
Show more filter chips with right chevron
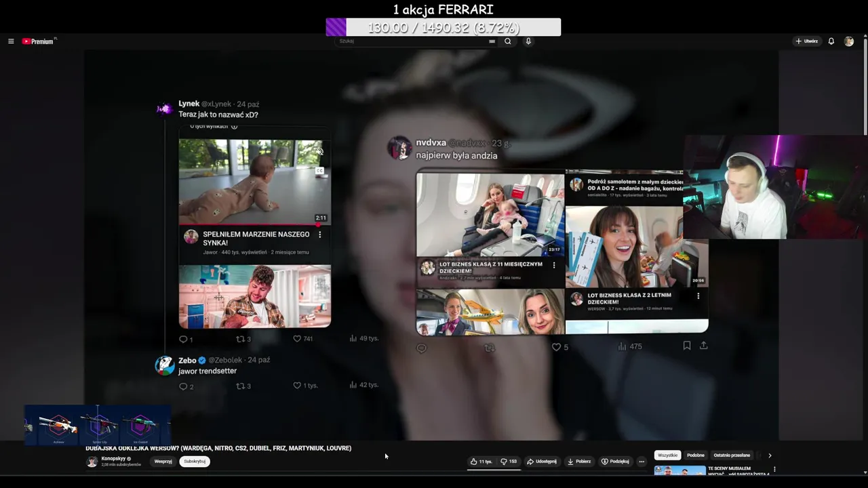click(x=770, y=455)
